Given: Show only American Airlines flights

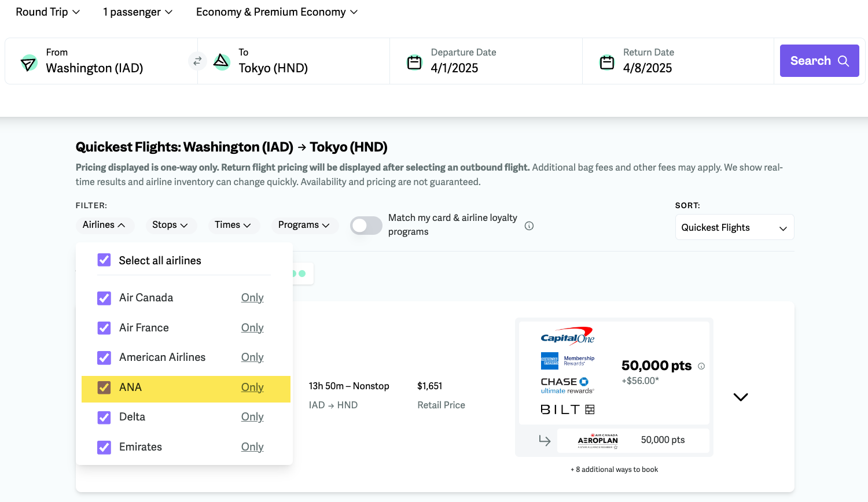Looking at the screenshot, I should point(252,357).
